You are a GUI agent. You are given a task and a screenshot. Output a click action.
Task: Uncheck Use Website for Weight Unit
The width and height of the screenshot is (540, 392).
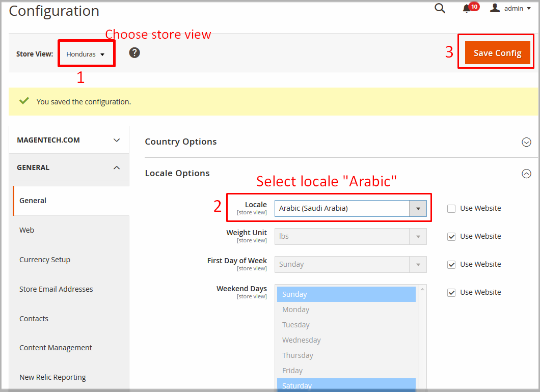coord(451,236)
